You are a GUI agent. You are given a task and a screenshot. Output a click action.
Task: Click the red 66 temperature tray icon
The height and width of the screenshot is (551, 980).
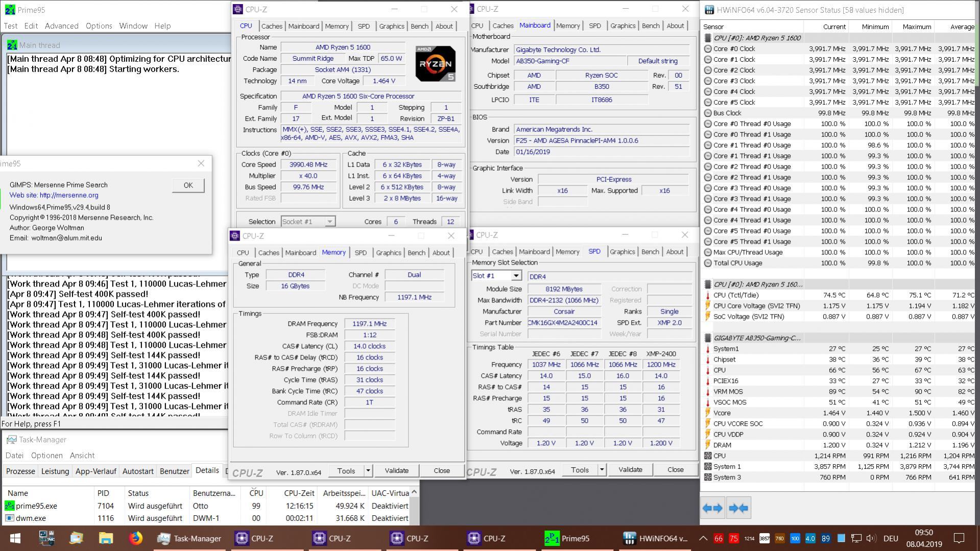(719, 538)
